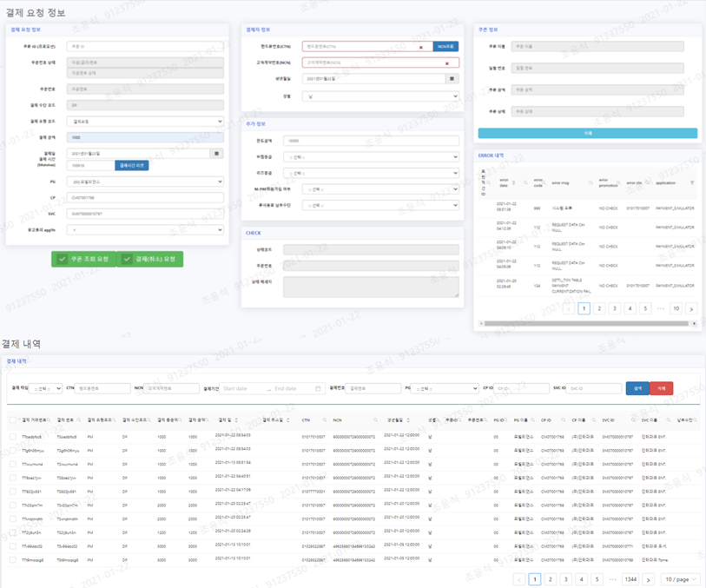Open the 결제 타입 dropdown in history filter
Screen dimensions: 706x588
45,388
